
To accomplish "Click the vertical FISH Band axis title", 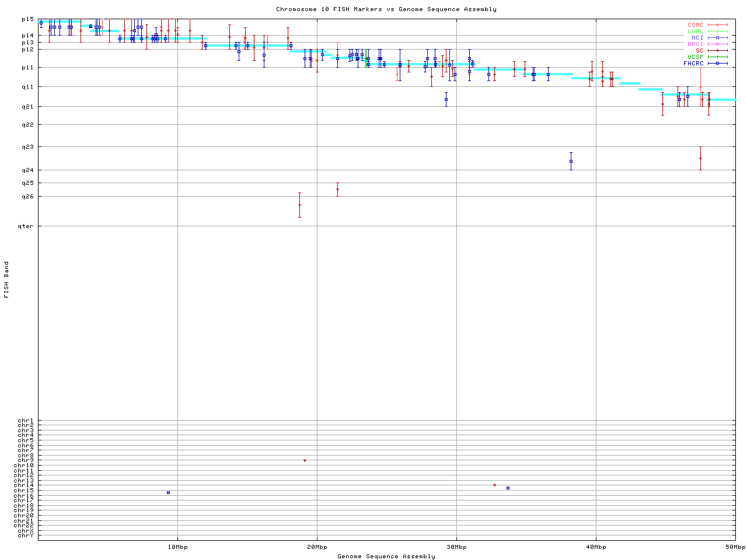I will point(7,279).
